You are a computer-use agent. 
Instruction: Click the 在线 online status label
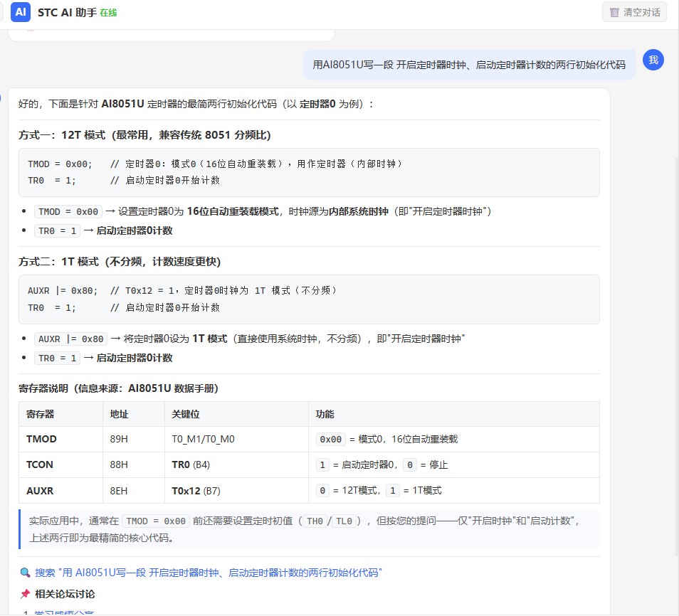(x=108, y=13)
